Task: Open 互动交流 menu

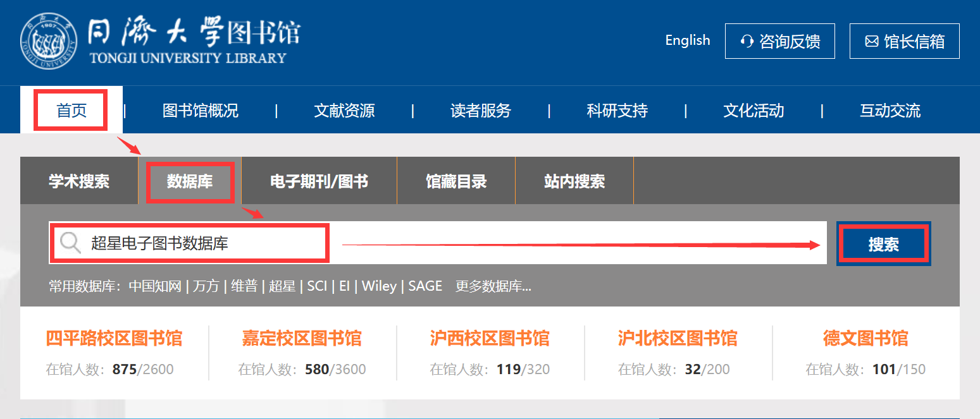Action: coord(890,111)
